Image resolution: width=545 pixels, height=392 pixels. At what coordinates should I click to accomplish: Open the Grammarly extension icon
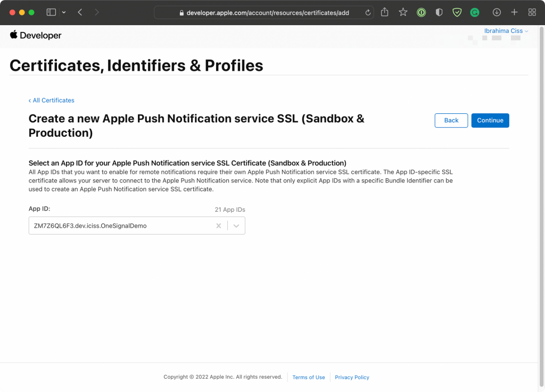474,13
